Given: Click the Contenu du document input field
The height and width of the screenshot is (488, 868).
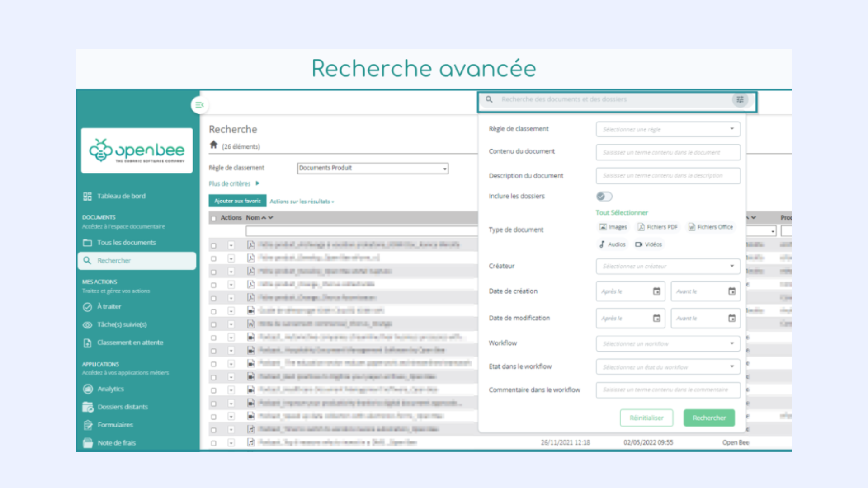Looking at the screenshot, I should coord(668,153).
